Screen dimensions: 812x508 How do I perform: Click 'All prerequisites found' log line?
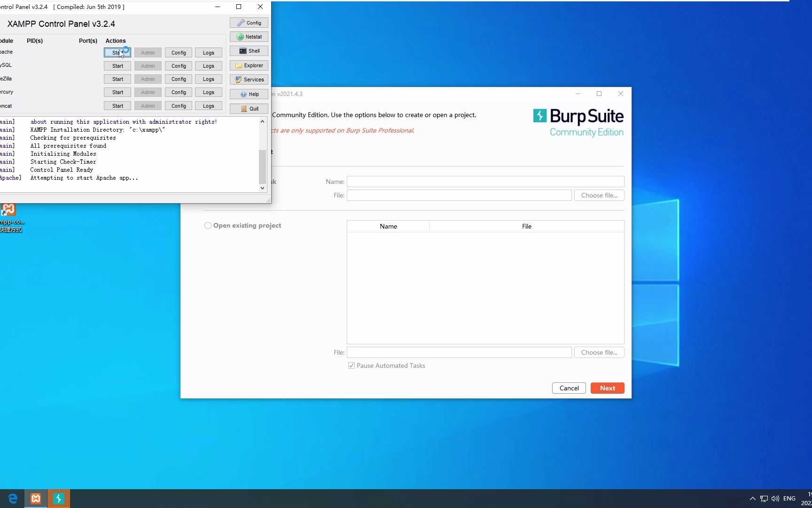68,146
